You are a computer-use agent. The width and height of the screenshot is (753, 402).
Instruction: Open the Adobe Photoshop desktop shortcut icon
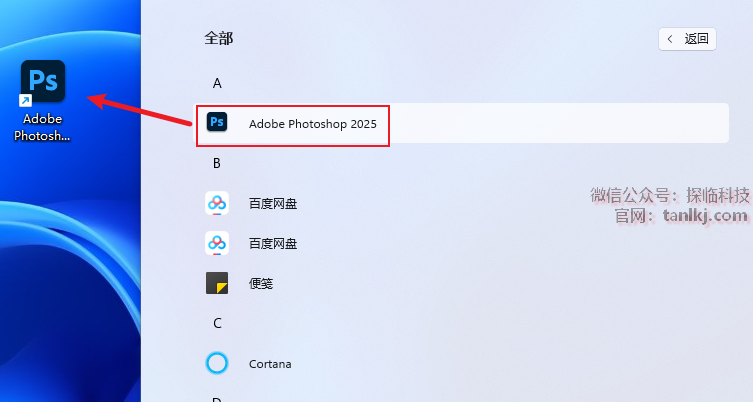43,81
